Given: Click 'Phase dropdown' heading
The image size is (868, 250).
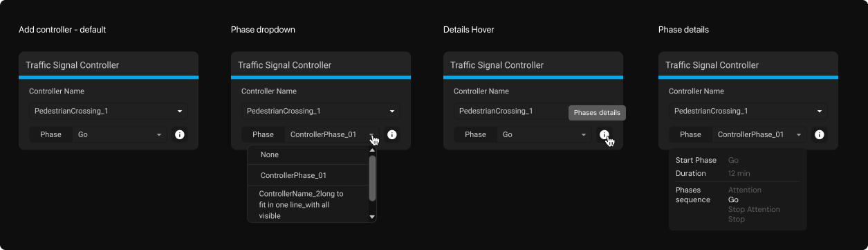Looking at the screenshot, I should click(263, 30).
